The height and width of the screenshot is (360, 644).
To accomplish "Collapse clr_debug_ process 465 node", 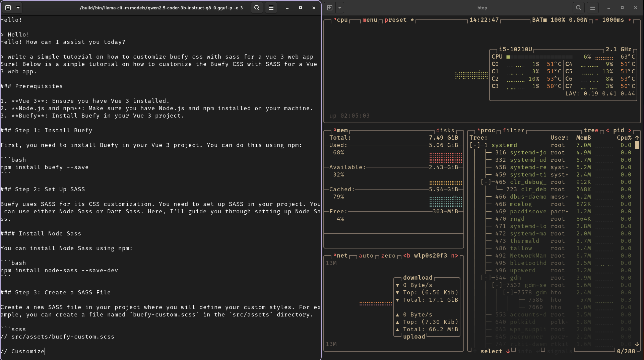I will [x=486, y=182].
